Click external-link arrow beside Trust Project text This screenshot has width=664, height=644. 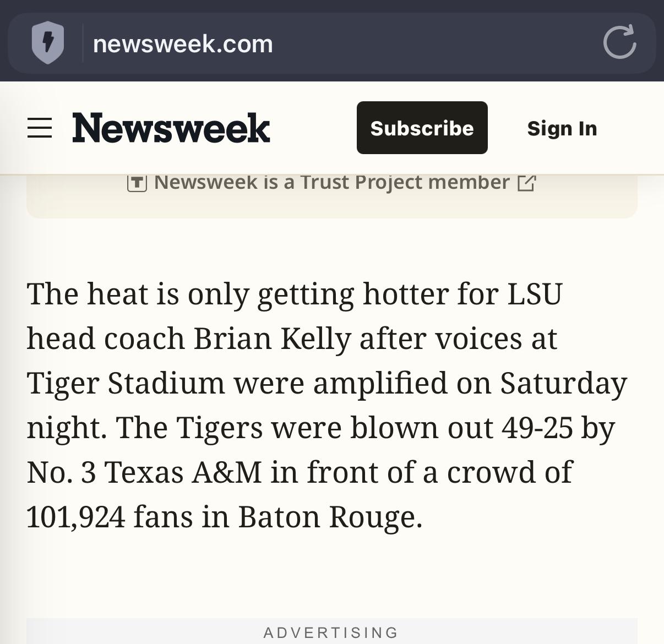526,183
